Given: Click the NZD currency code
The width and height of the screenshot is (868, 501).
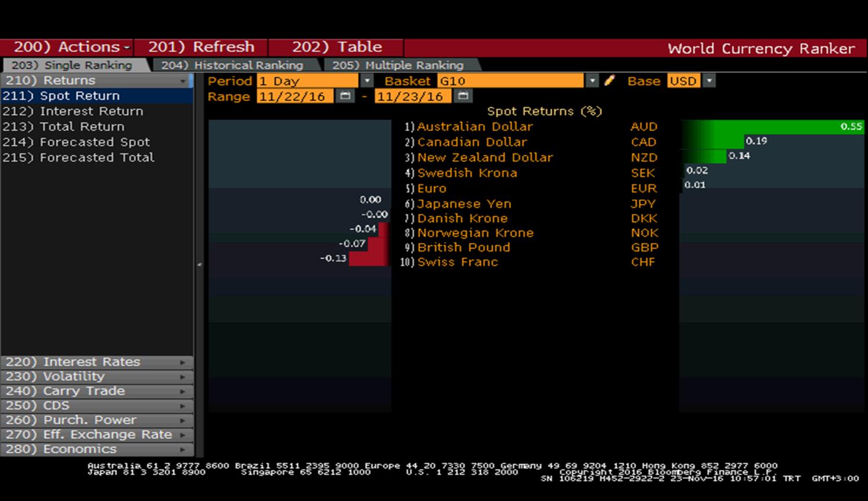Looking at the screenshot, I should pos(644,157).
